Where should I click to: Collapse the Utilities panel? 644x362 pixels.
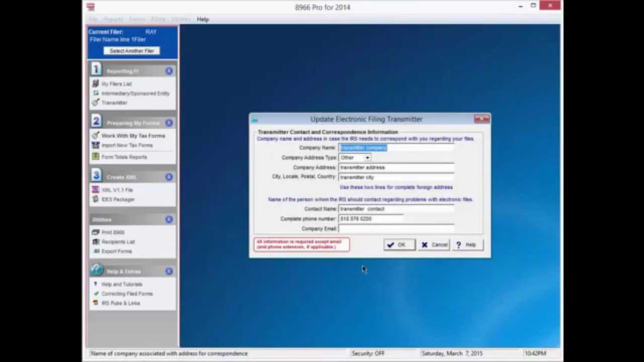click(169, 219)
